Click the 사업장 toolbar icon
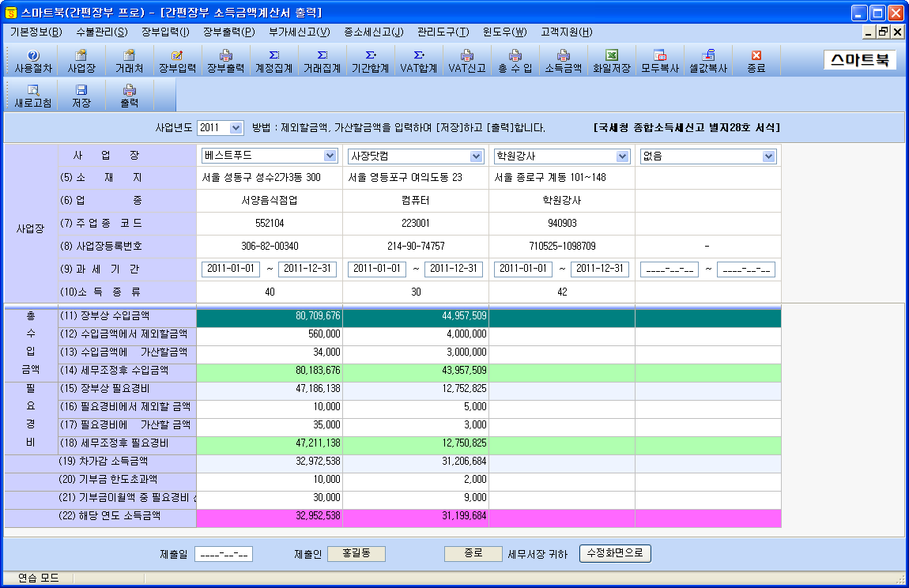Viewport: 909px width, 588px height. 81,61
